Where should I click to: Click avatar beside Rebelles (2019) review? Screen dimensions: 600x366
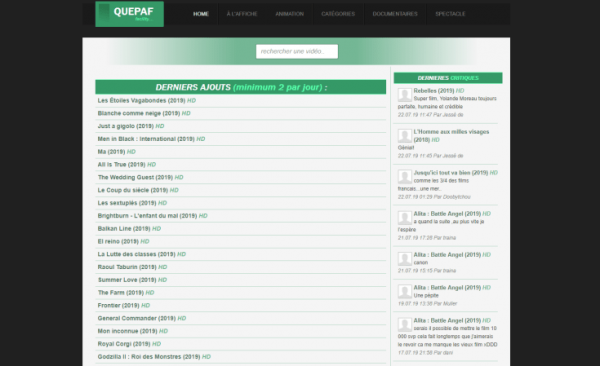click(x=404, y=95)
